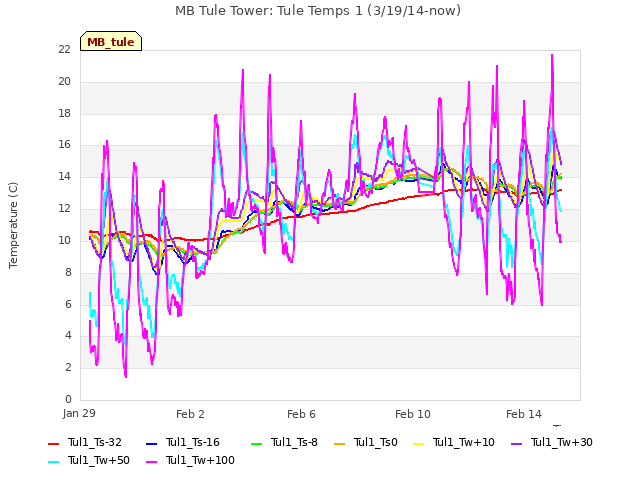This screenshot has width=640, height=480.
Task: Click the 18 y-axis tick label
Action: (x=64, y=113)
